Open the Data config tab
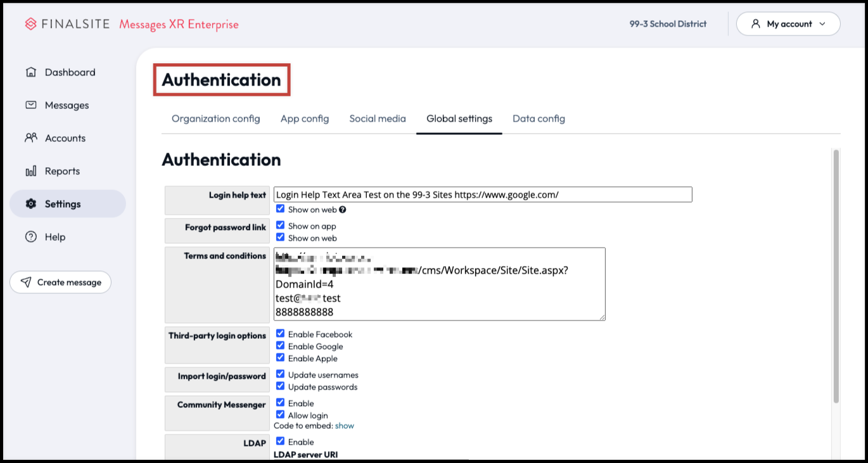Viewport: 868px width, 463px height. (539, 118)
